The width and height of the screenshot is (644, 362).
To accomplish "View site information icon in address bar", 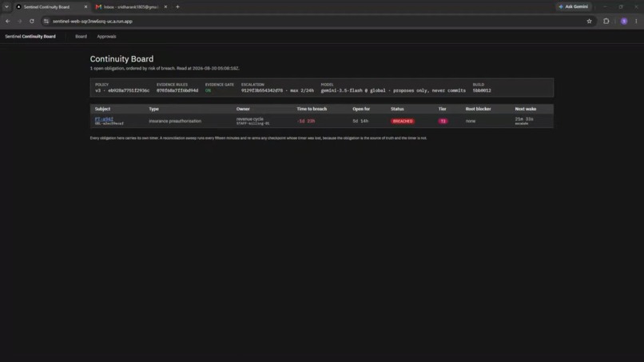I will tap(46, 21).
